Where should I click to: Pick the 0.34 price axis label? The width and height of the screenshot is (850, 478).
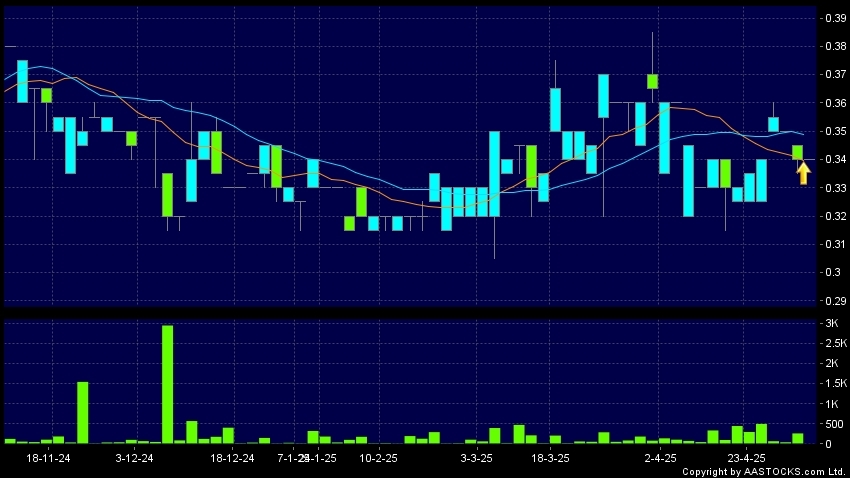835,159
